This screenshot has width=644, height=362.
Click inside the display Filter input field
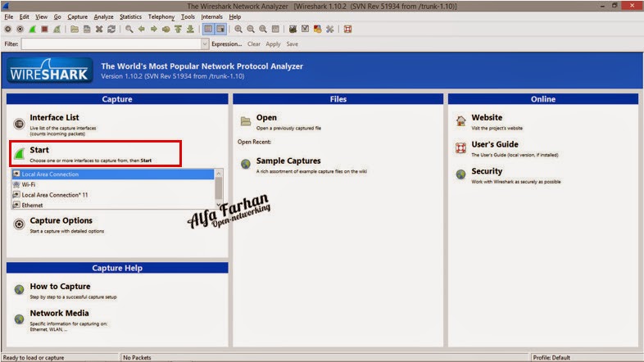click(111, 44)
